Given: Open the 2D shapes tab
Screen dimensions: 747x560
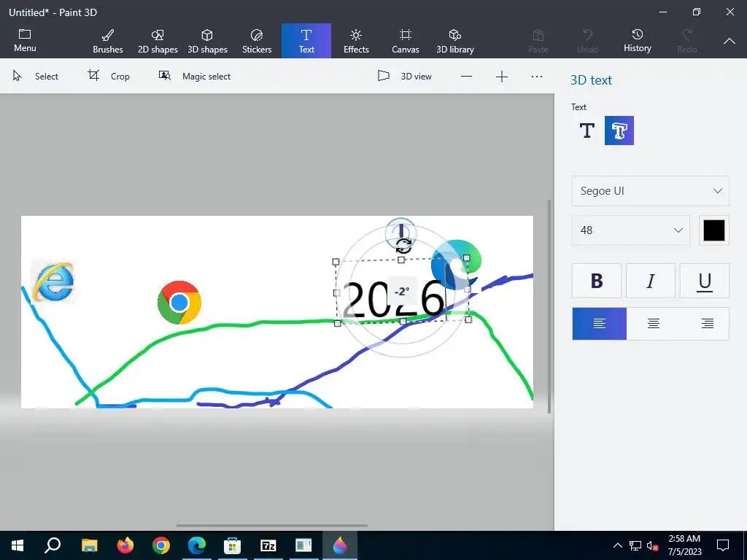Looking at the screenshot, I should pos(158,41).
